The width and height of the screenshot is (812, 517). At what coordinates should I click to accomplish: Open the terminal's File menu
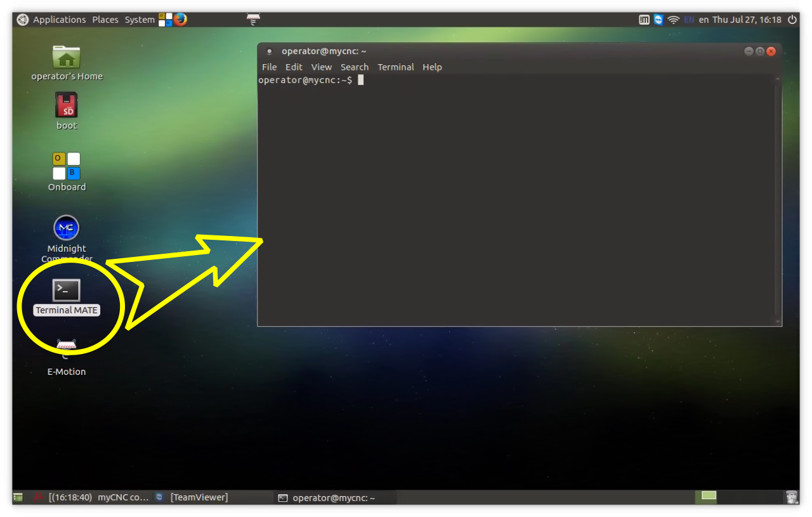[x=269, y=67]
